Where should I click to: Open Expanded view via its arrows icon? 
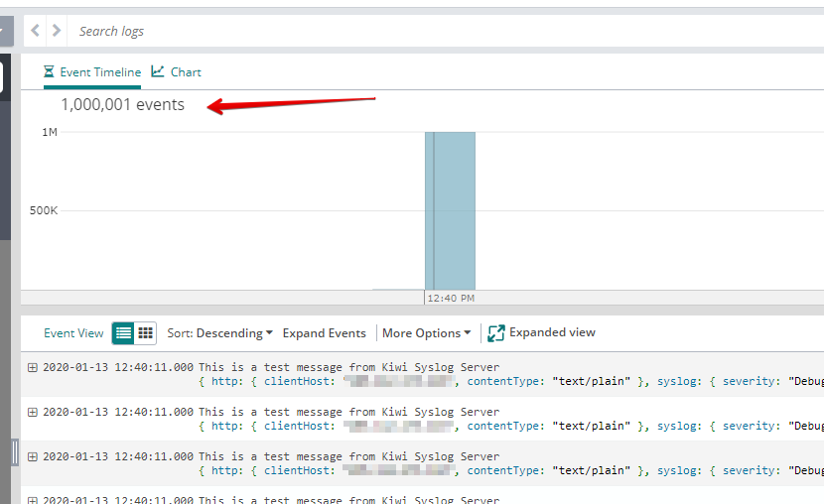[x=496, y=333]
